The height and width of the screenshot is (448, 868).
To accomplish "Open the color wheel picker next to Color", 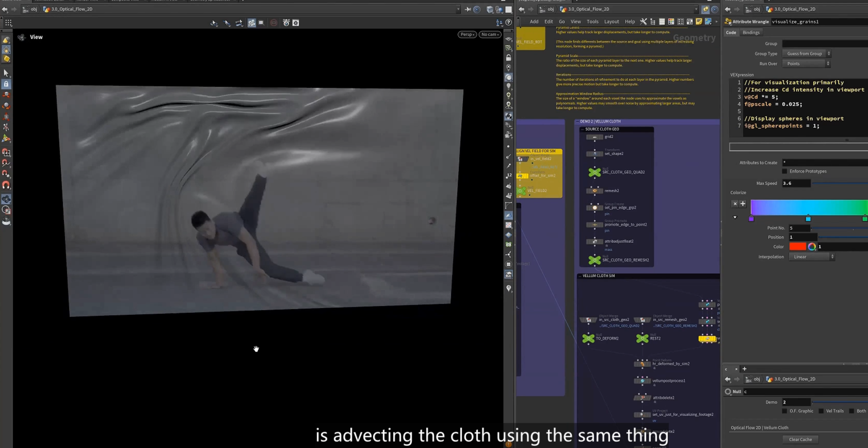I will point(812,247).
